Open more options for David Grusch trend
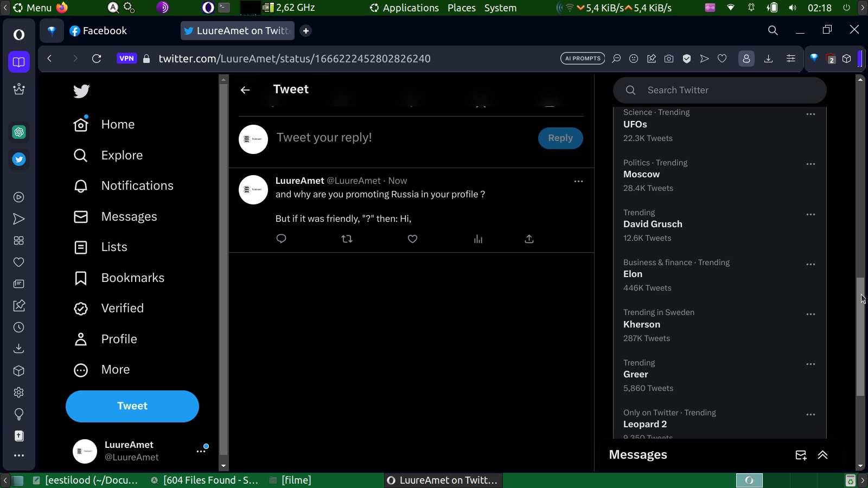The height and width of the screenshot is (488, 868). coord(810,215)
